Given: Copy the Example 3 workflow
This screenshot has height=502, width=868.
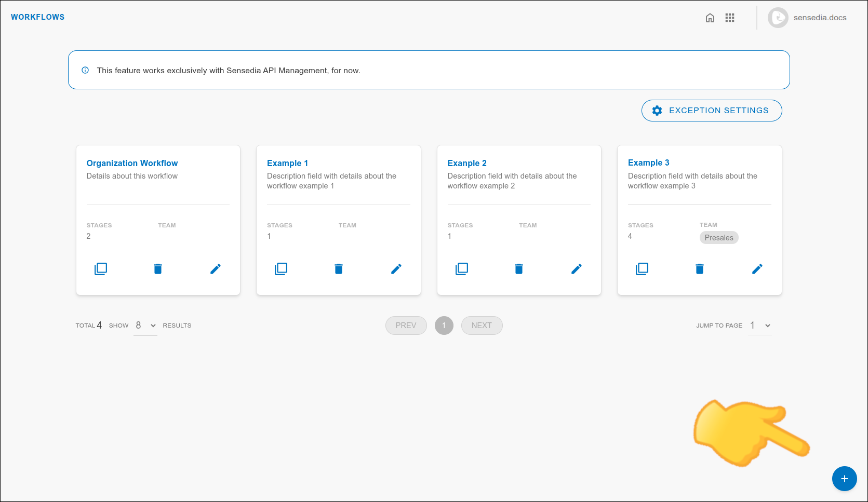Looking at the screenshot, I should [643, 268].
